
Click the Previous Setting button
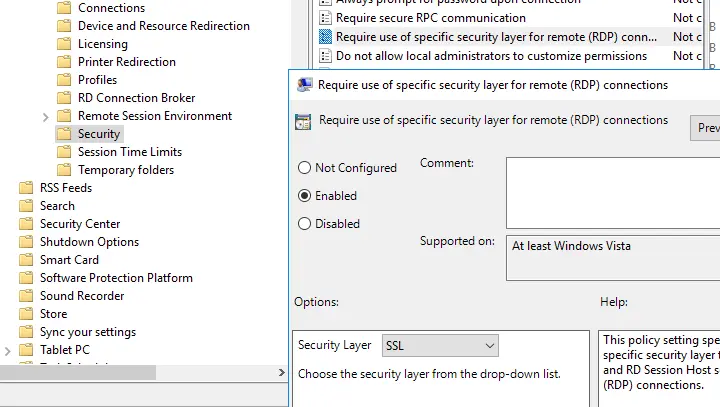point(705,128)
